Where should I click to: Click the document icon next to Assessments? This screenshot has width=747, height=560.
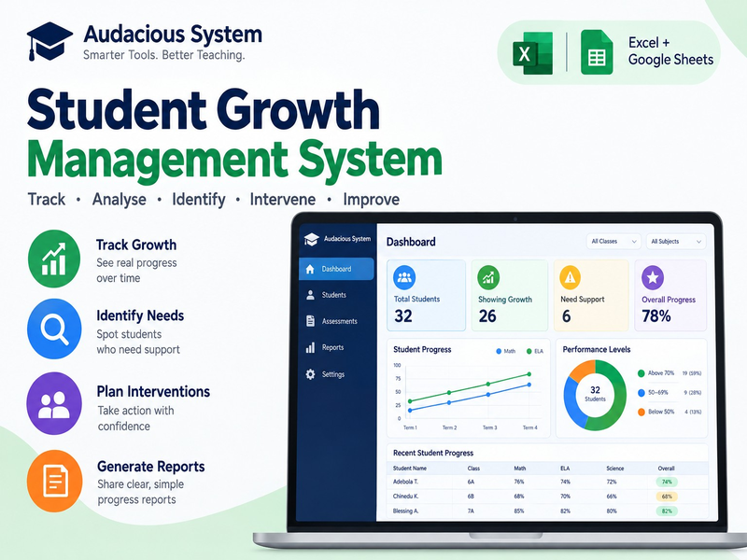310,321
